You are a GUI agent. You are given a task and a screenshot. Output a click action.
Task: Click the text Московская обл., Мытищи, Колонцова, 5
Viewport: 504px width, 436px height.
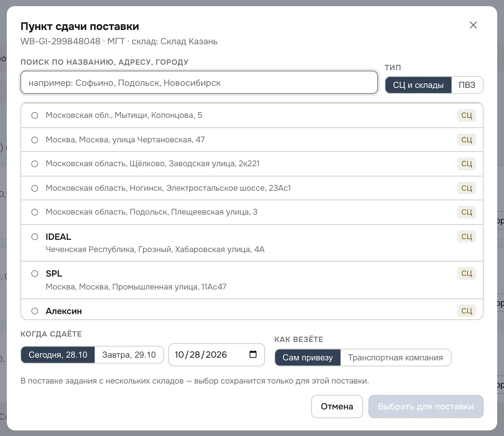(x=124, y=115)
